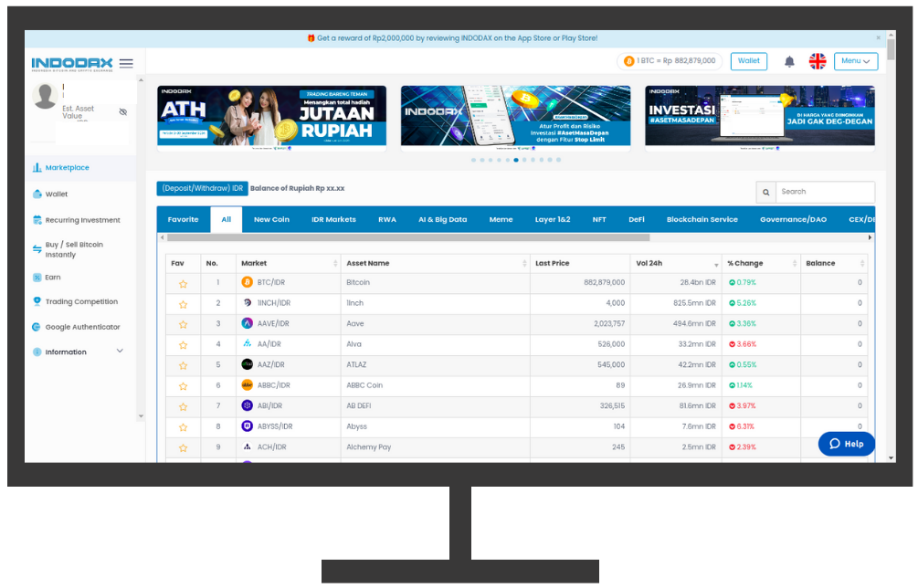Select the first banner carousel dot
The height and width of the screenshot is (588, 918).
tap(473, 160)
